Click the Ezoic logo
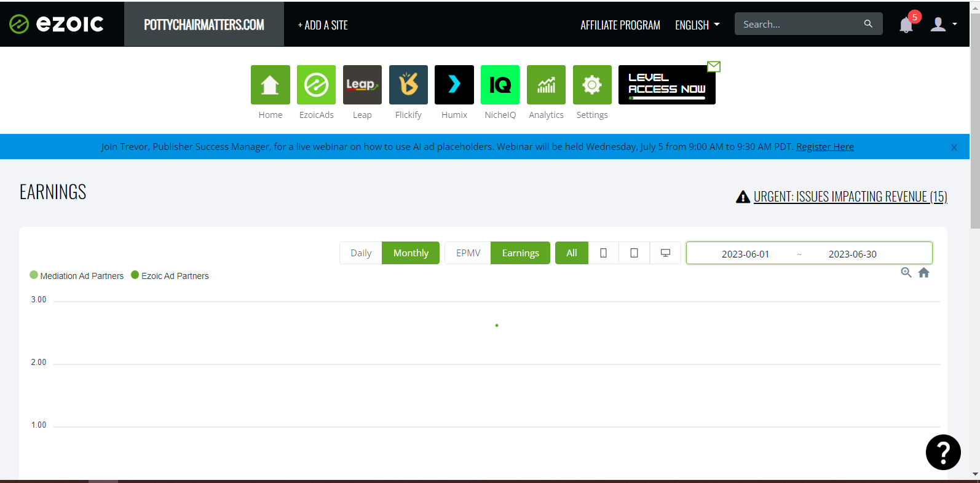Image resolution: width=980 pixels, height=483 pixels. (56, 24)
